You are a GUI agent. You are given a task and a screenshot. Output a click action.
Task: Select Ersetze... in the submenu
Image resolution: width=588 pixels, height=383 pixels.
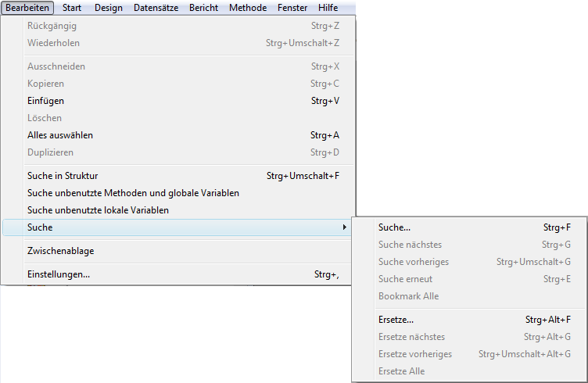point(396,320)
